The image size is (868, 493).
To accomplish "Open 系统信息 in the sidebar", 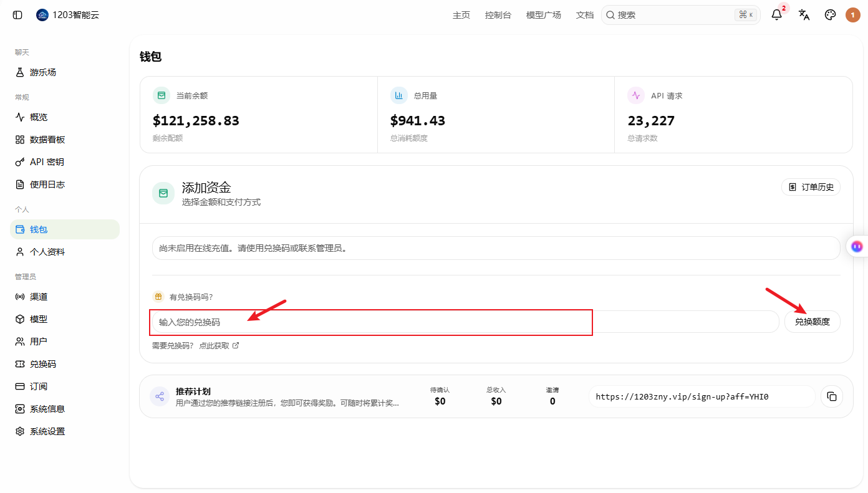I will click(x=65, y=409).
